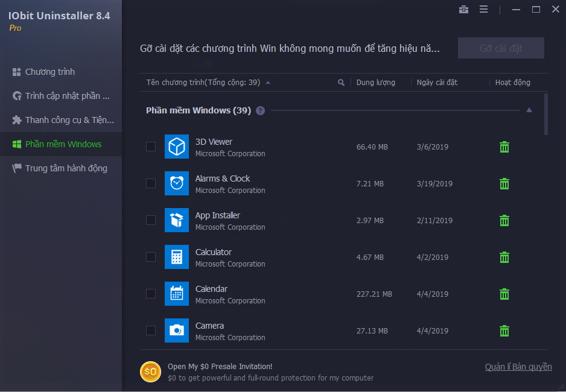Select the Calculator checkbox
Screen dimensions: 566x392
151,257
